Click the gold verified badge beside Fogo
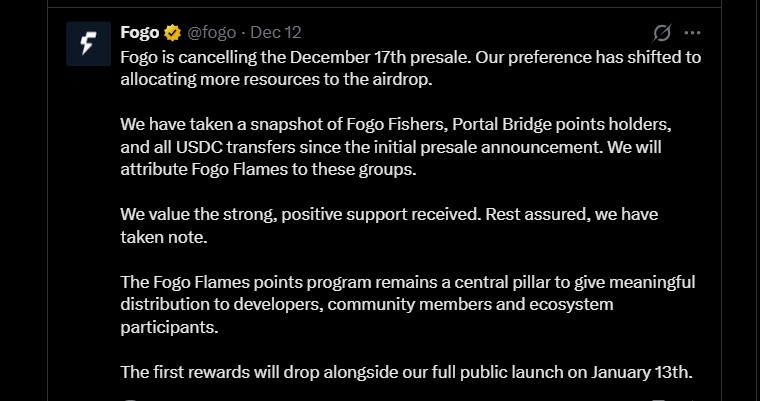760x401 pixels. (172, 33)
